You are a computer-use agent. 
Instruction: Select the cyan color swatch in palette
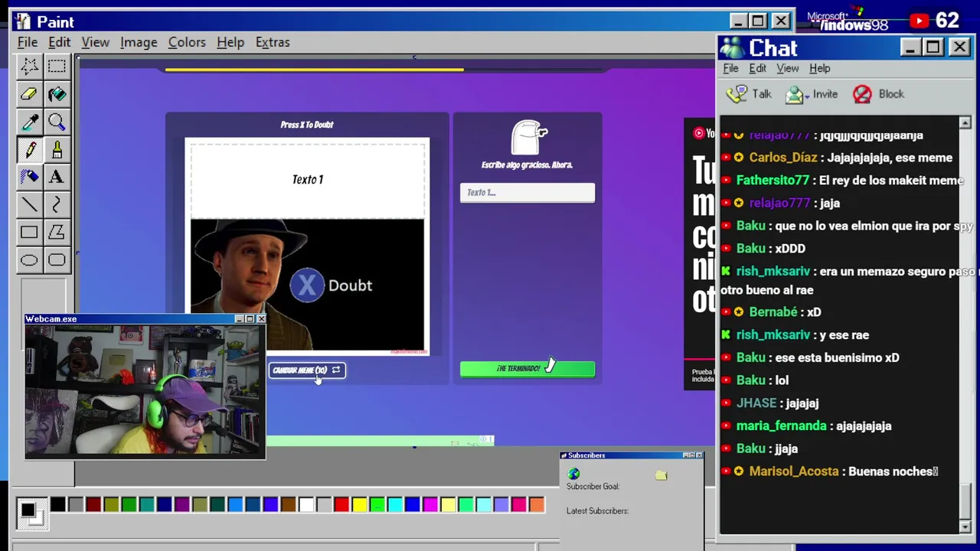coord(394,504)
